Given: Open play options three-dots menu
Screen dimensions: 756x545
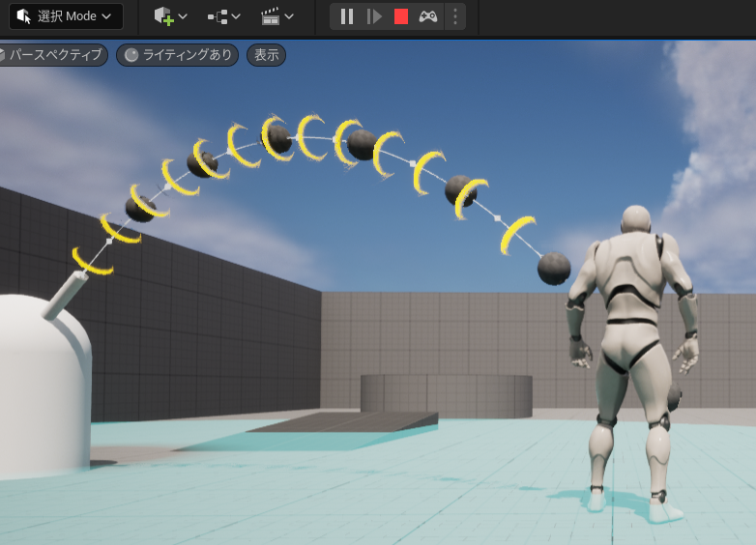Looking at the screenshot, I should 455,16.
